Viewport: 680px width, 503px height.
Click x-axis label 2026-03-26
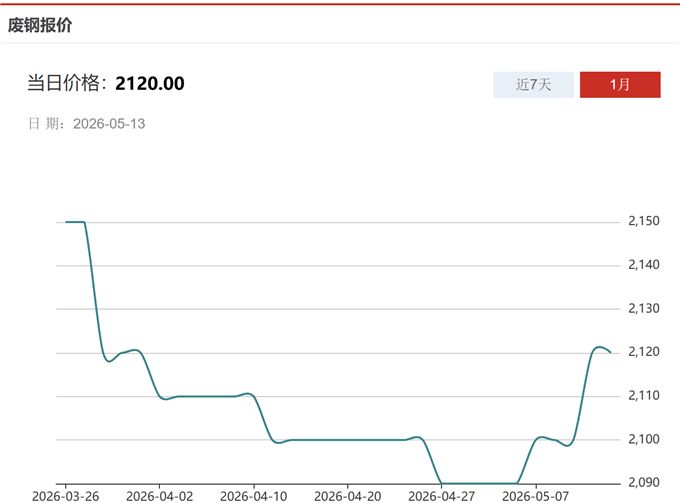(65, 496)
